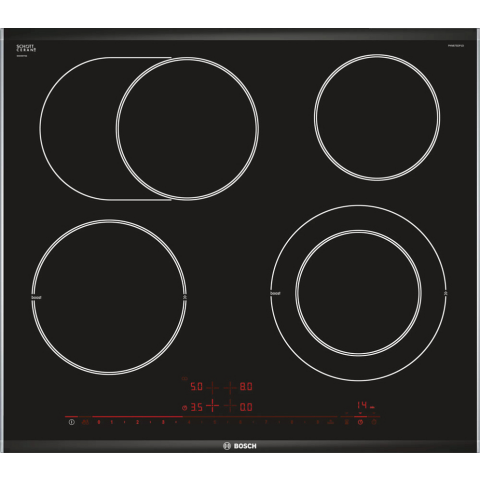The image size is (480, 480).
Task: Tap the 8.0 rear-right power display
Action: (x=246, y=387)
